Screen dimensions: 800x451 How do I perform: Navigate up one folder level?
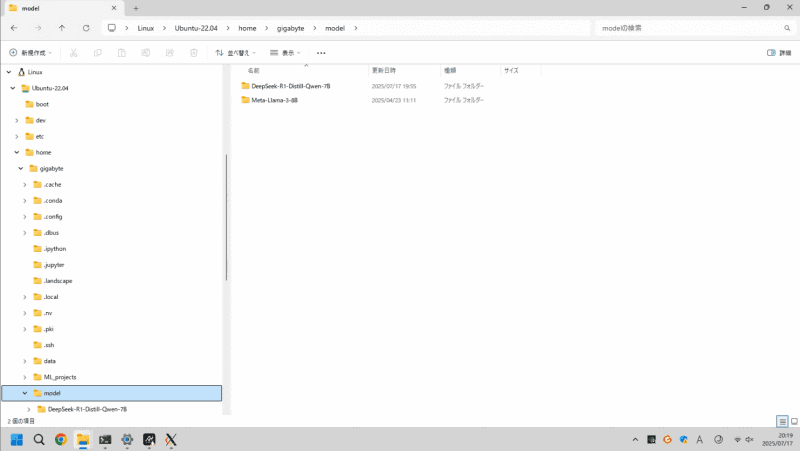[x=62, y=28]
